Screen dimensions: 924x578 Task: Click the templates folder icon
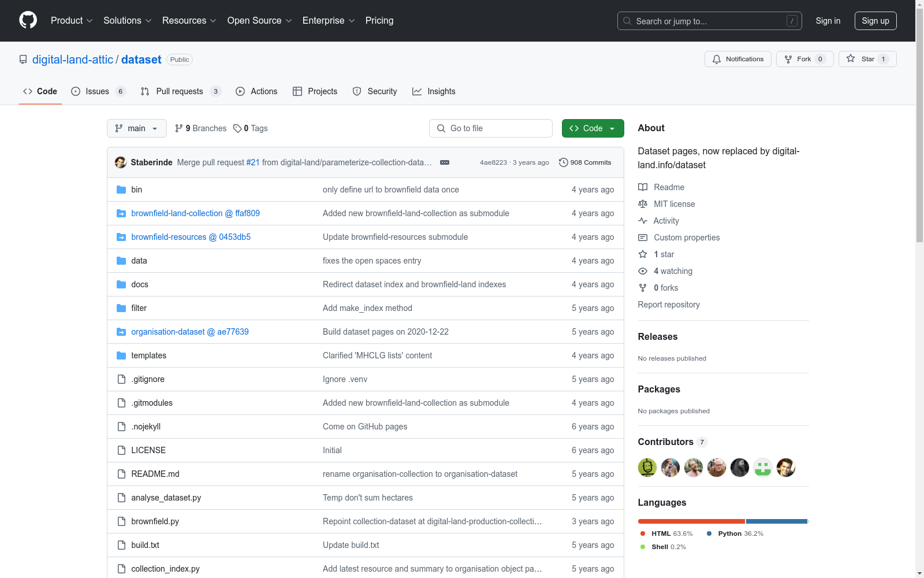[x=121, y=355]
